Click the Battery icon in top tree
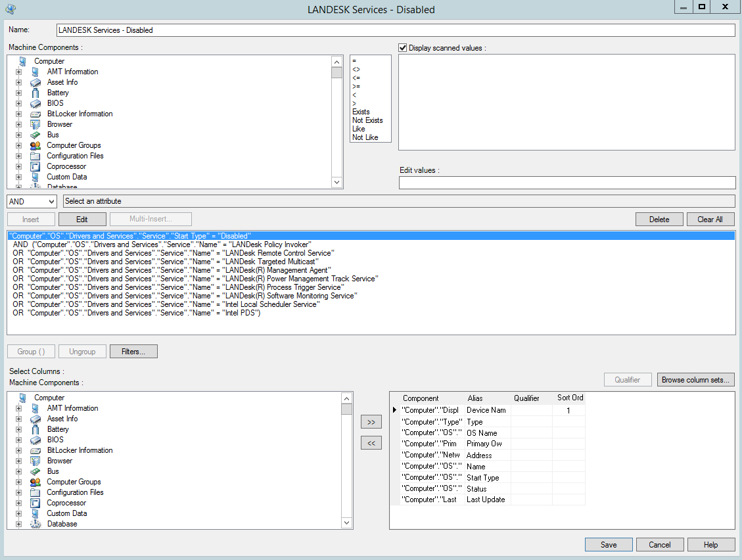The image size is (742, 560). 35,93
